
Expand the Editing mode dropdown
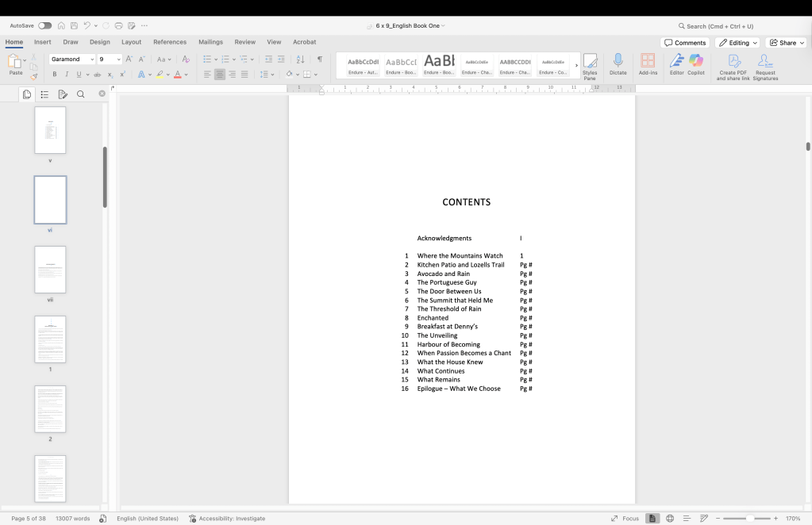pyautogui.click(x=737, y=43)
